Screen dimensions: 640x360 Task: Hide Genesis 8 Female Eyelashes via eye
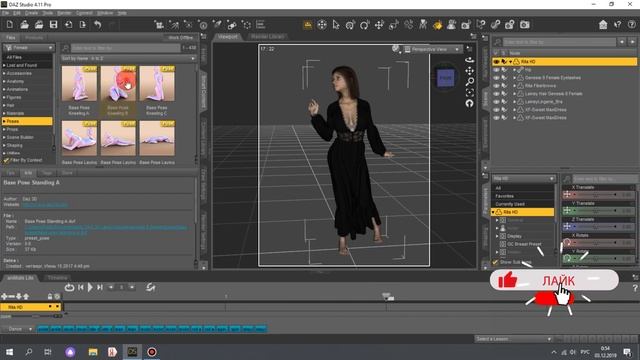496,78
